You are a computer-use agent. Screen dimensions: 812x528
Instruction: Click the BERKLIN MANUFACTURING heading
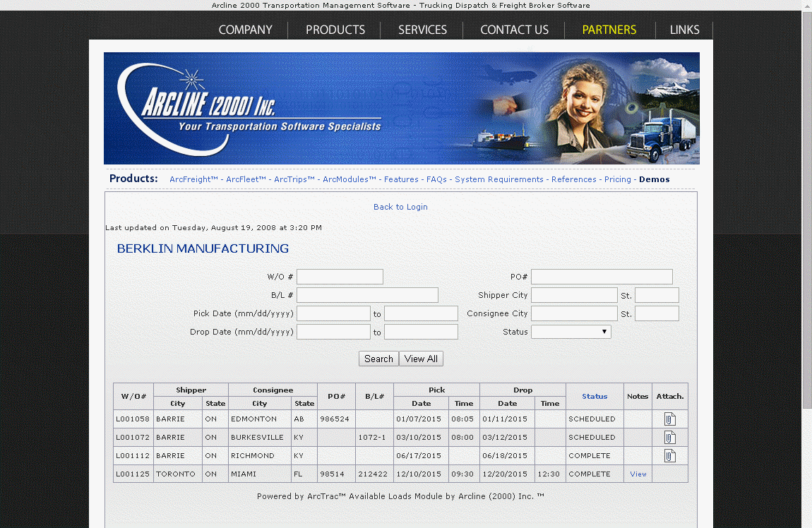203,248
